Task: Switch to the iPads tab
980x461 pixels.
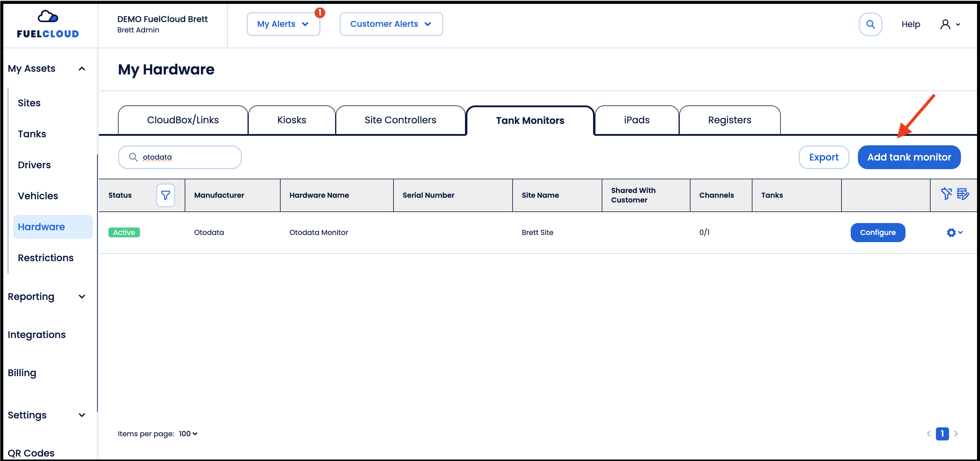Action: (637, 120)
